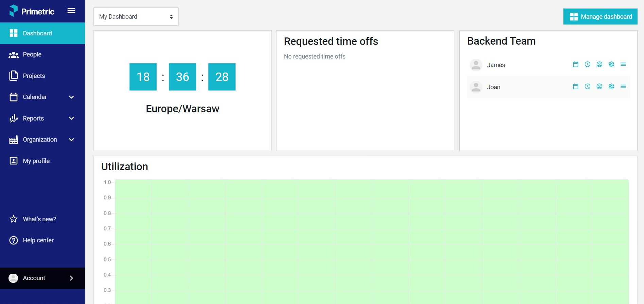This screenshot has width=644, height=304.
Task: Click the gear settings icon for Joan
Action: 611,86
